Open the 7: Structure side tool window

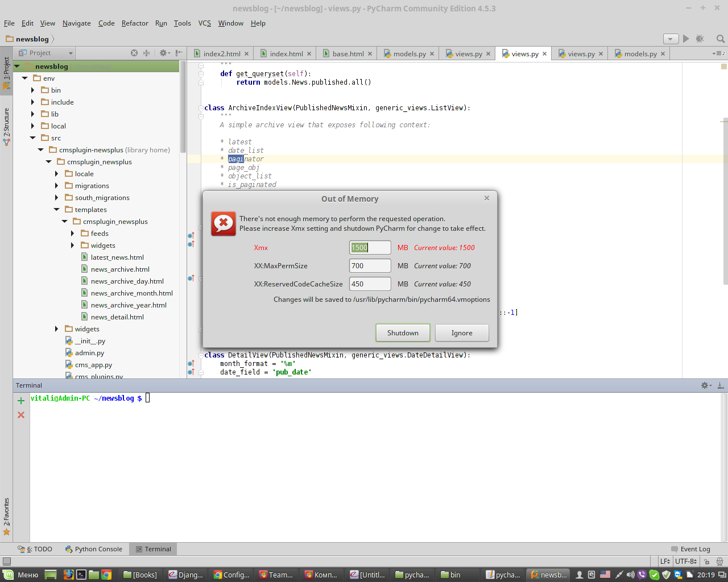(x=6, y=126)
